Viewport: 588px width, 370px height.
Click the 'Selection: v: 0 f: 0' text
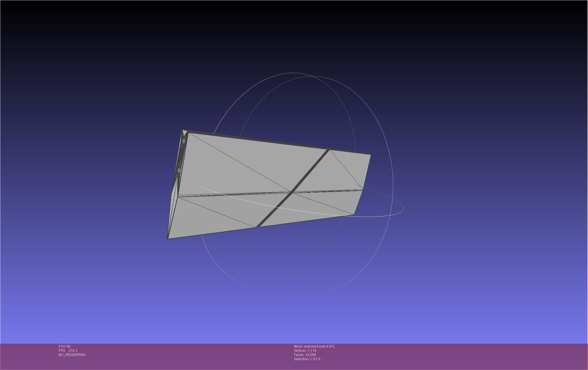pos(307,359)
